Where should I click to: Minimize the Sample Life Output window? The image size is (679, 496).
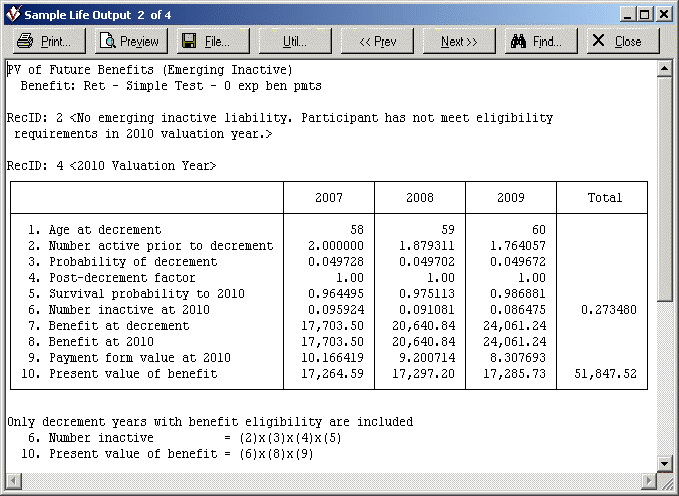click(626, 14)
